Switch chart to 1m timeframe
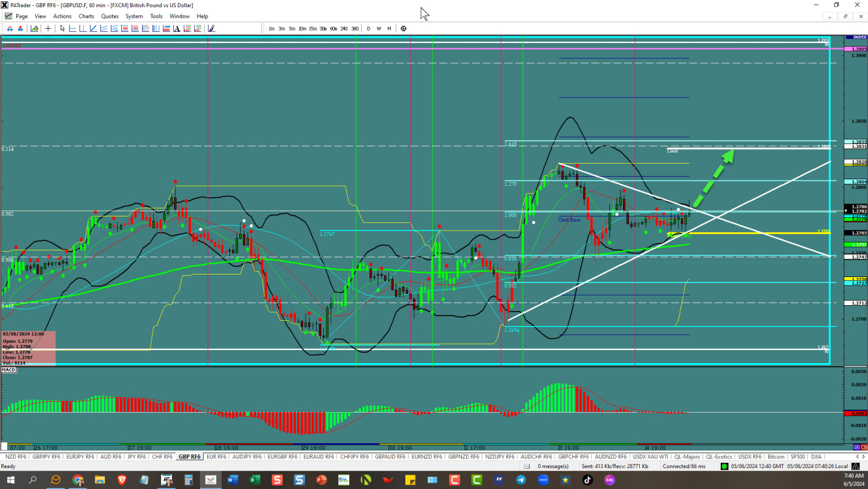868x489 pixels. click(272, 29)
